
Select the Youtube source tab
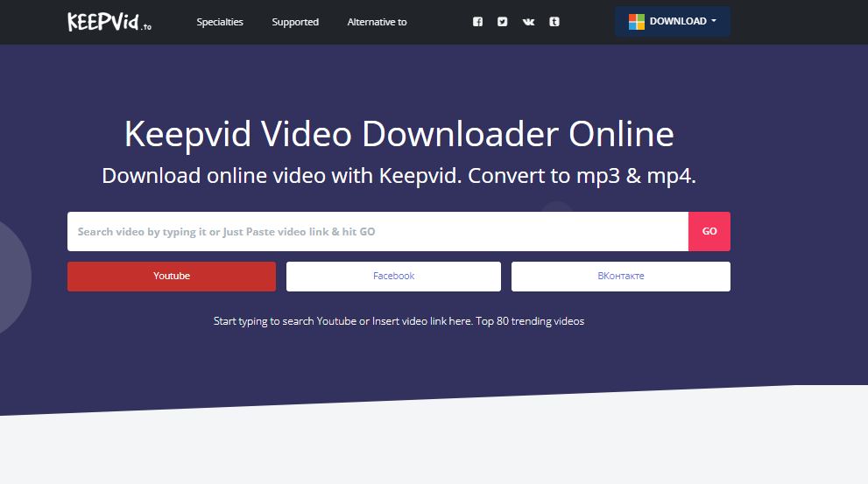pyautogui.click(x=172, y=276)
